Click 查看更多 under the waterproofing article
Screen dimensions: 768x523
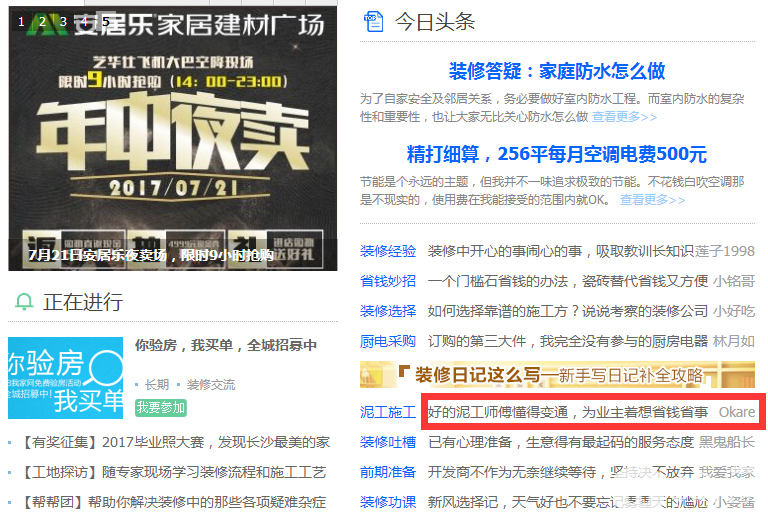click(x=624, y=117)
